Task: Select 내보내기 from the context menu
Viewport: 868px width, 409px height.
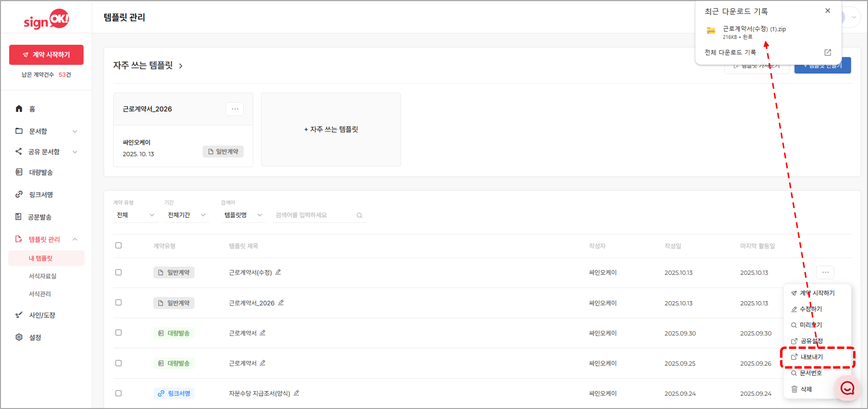Action: click(812, 357)
